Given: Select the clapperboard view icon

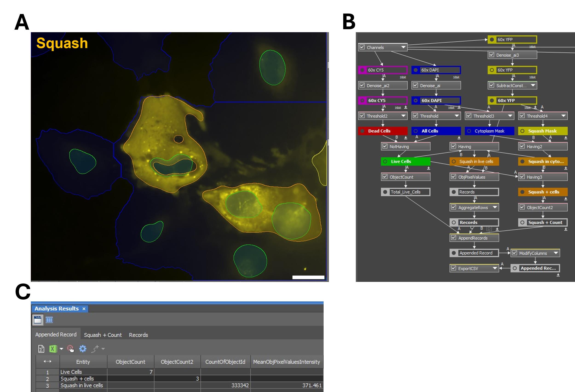Looking at the screenshot, I should [38, 320].
